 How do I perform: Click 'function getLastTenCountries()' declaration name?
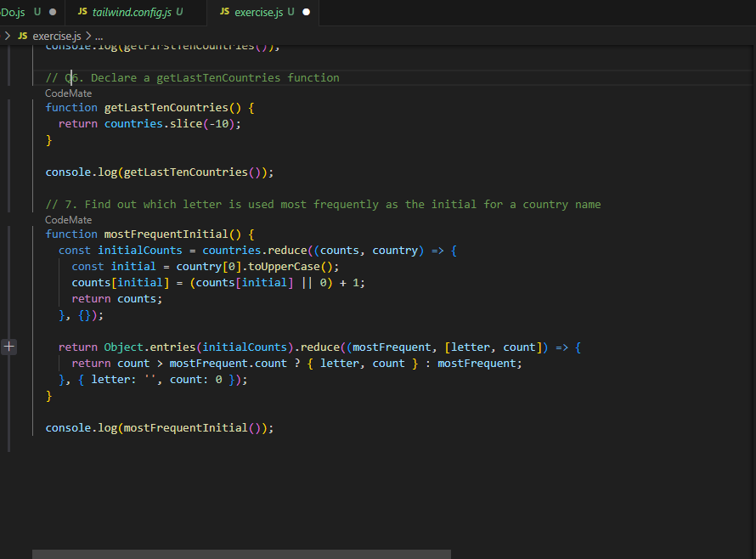point(166,108)
